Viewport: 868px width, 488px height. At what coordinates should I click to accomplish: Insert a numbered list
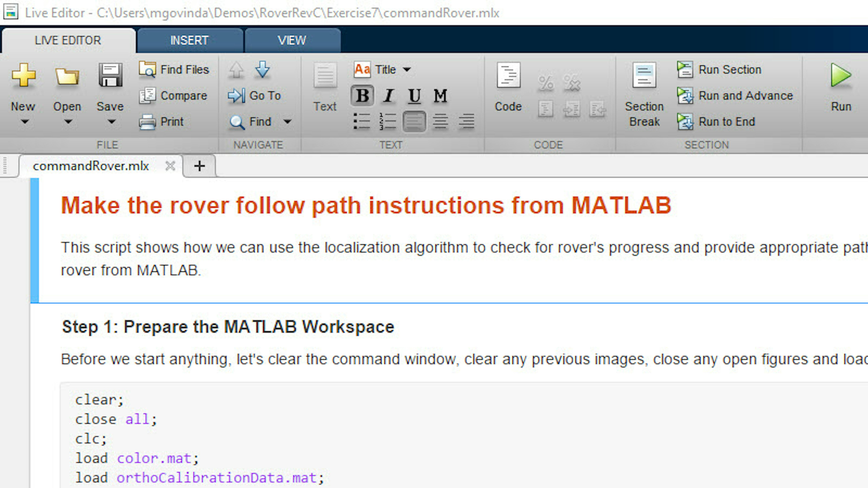coord(388,121)
